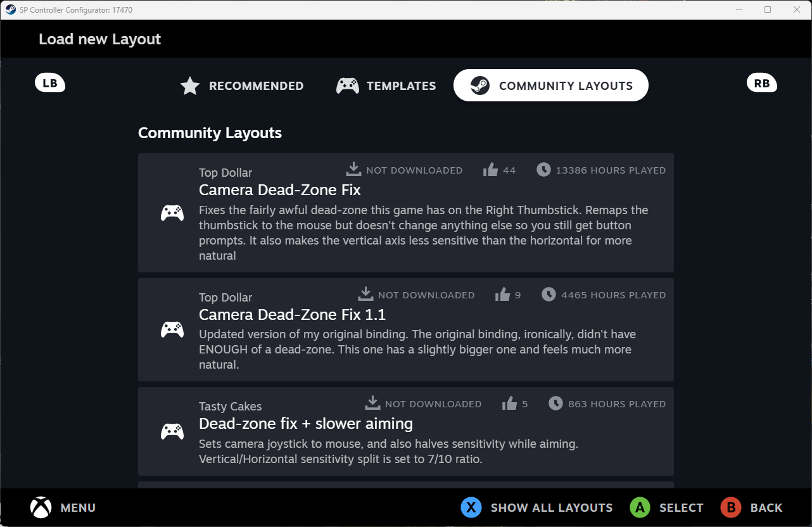Click the download icon on Camera Dead-Zone Fix

(353, 170)
